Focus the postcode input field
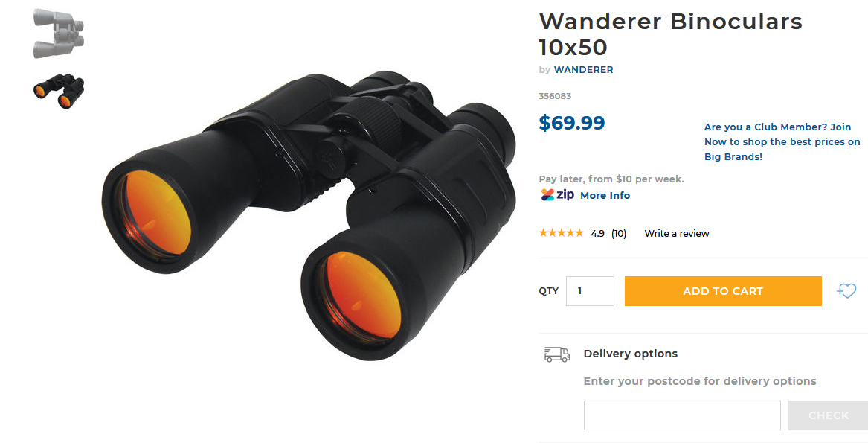The height and width of the screenshot is (443, 868). (x=682, y=415)
